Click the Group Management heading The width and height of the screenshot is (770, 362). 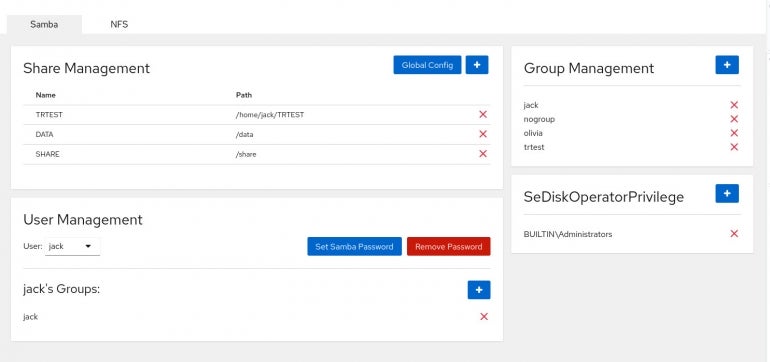pos(589,68)
